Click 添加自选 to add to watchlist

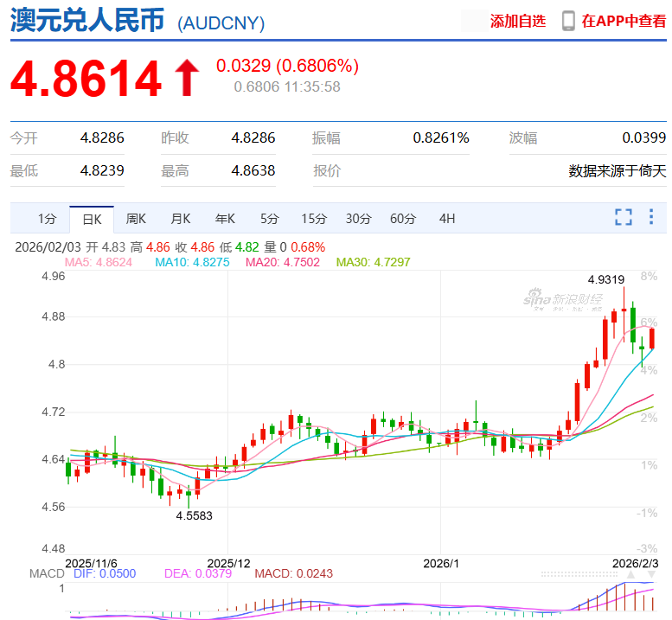click(x=518, y=21)
